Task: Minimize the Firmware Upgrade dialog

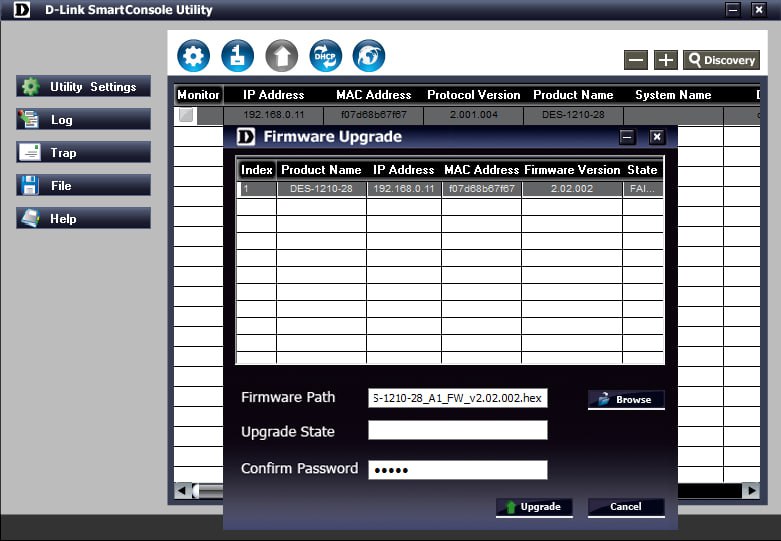Action: click(627, 137)
